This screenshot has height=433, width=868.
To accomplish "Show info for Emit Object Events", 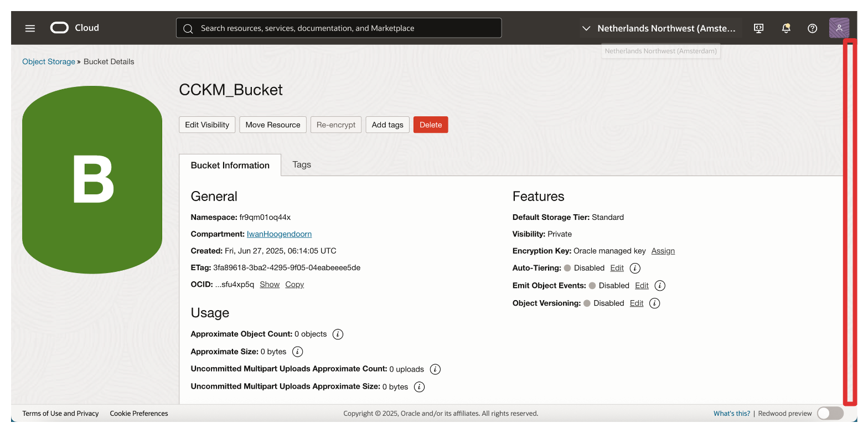I will pyautogui.click(x=659, y=286).
